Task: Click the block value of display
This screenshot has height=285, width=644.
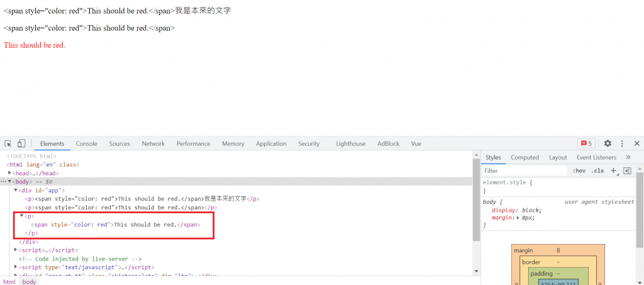Action: (532, 210)
